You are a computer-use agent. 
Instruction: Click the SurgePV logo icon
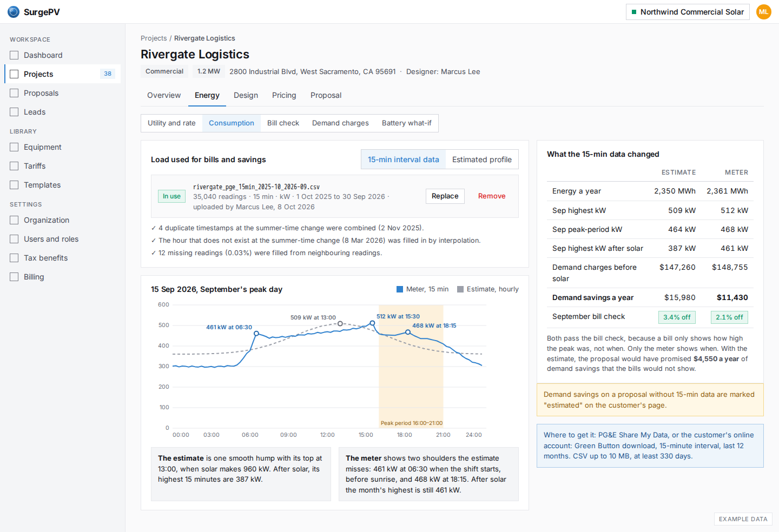coord(14,12)
